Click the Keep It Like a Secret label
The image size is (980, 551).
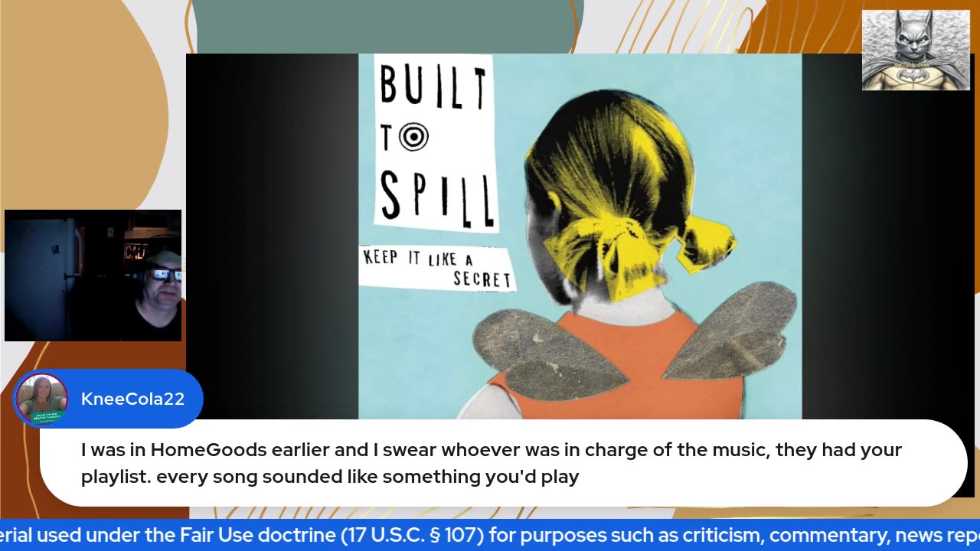(437, 268)
